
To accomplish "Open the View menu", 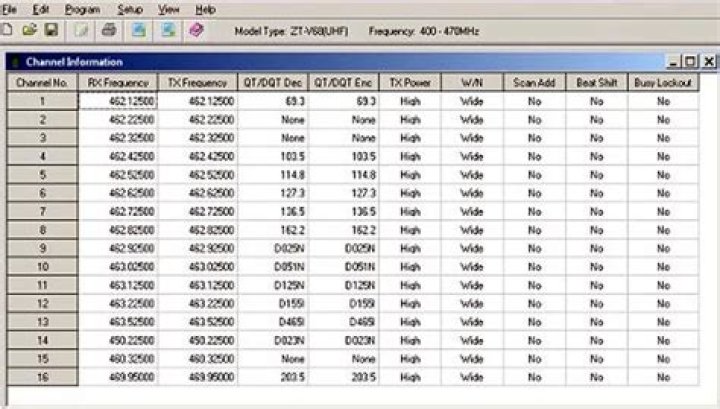I will click(169, 9).
